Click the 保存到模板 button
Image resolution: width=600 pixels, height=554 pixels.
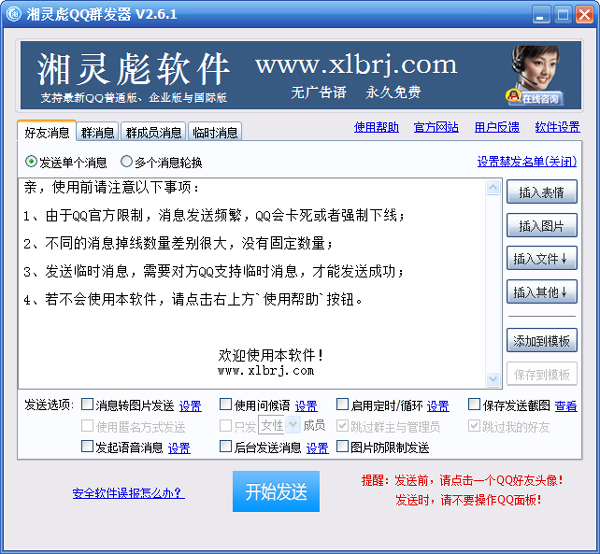[541, 374]
